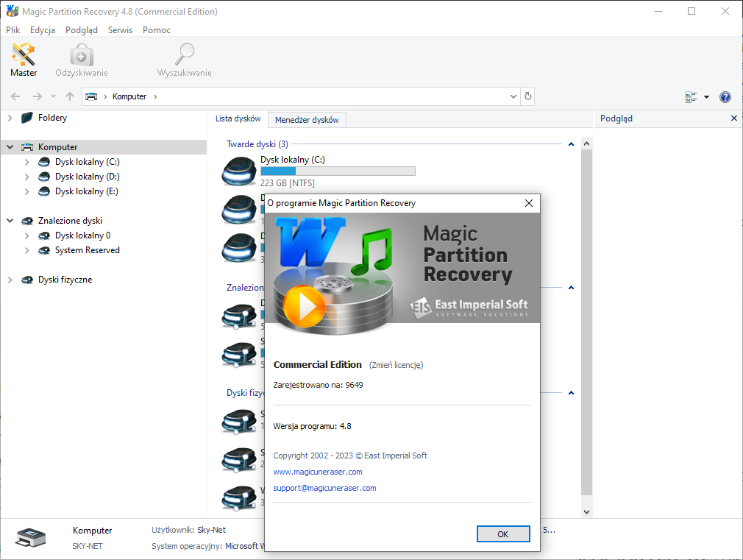Click the third hard disk icon in list
The width and height of the screenshot is (743, 560).
(239, 247)
